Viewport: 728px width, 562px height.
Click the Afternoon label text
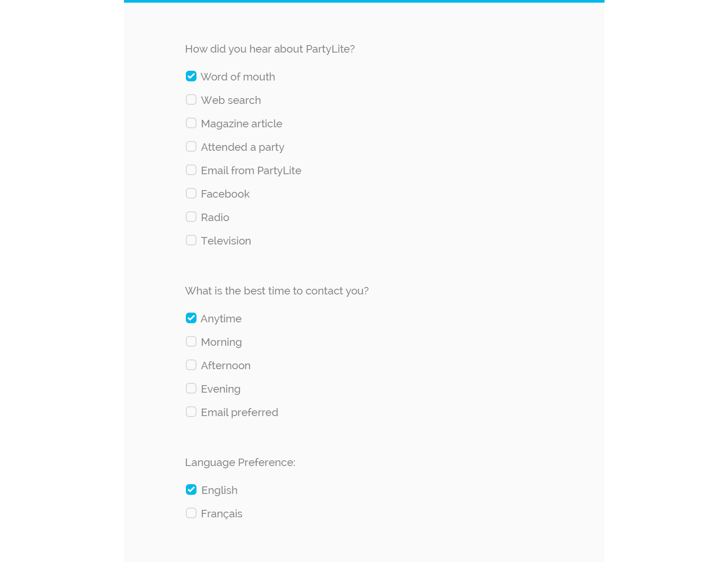(225, 366)
